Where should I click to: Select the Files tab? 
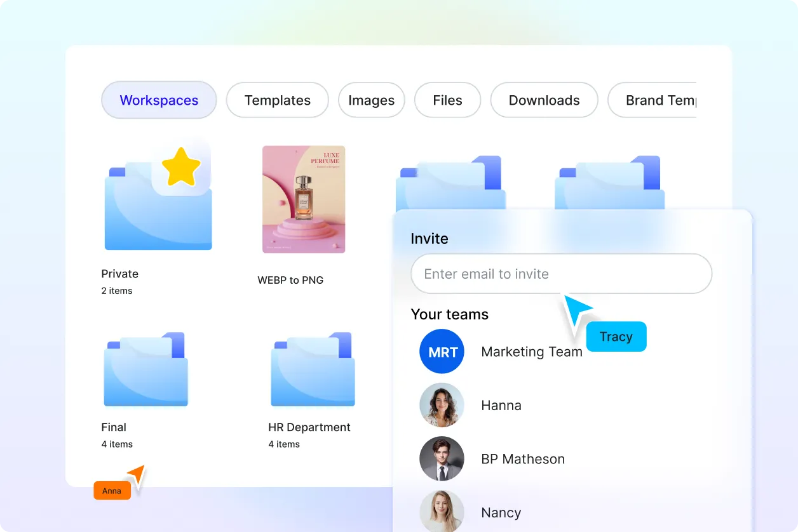pyautogui.click(x=447, y=100)
